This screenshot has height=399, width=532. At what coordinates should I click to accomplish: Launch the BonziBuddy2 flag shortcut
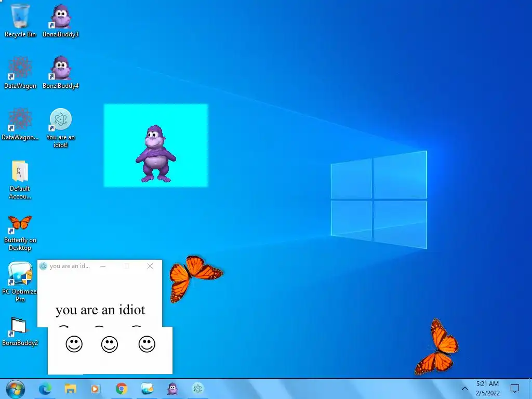click(20, 331)
